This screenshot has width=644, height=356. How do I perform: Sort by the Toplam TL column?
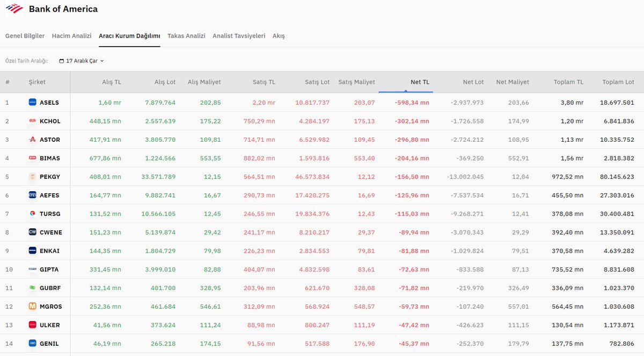(568, 82)
